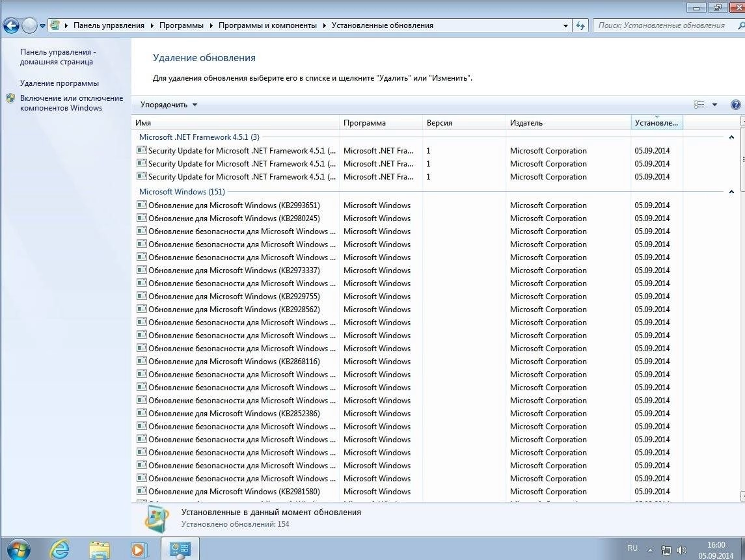This screenshot has height=560, width=745.
Task: Click icon of update KB2868116
Action: click(x=141, y=361)
